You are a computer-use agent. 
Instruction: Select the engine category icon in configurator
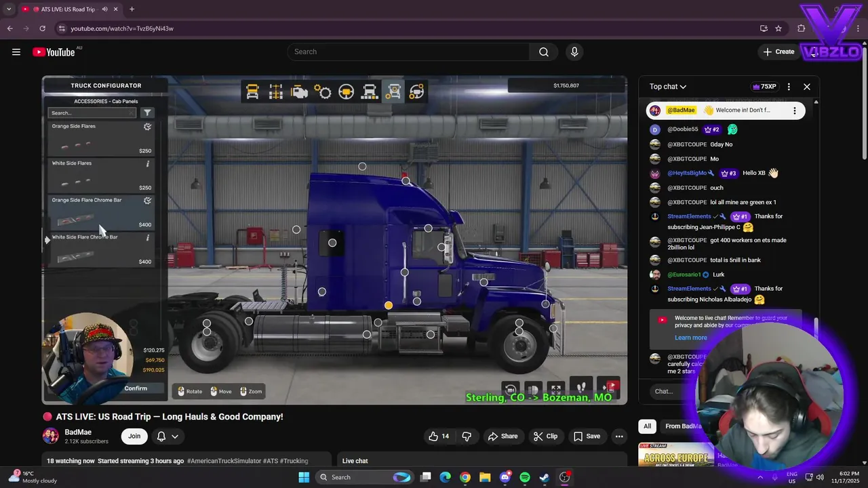pos(299,91)
